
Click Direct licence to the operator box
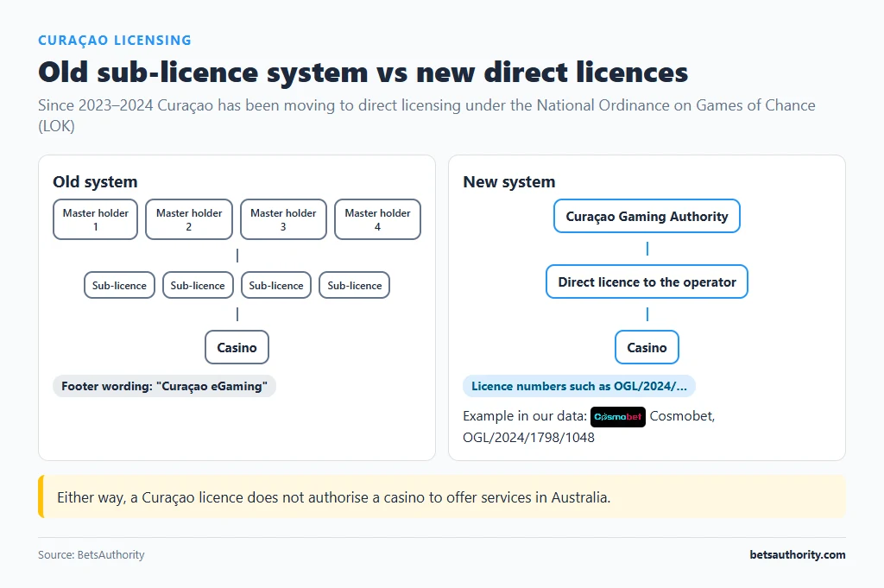click(x=647, y=281)
